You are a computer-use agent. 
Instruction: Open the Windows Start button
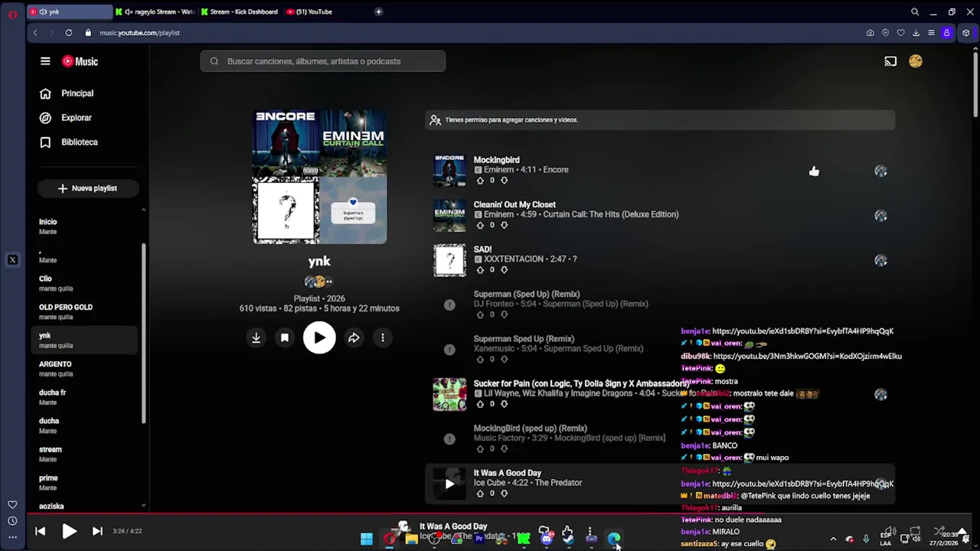pos(367,539)
